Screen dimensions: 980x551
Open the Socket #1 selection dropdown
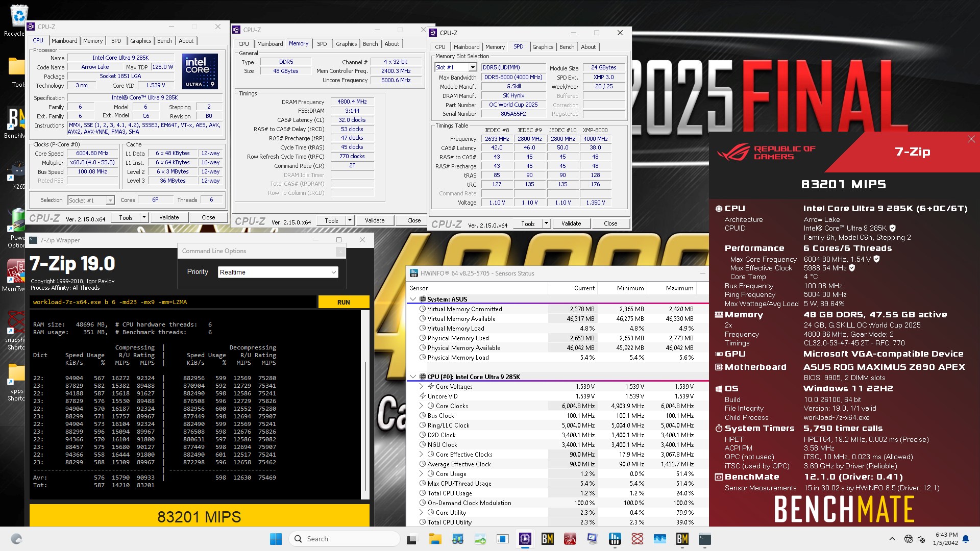pyautogui.click(x=91, y=201)
